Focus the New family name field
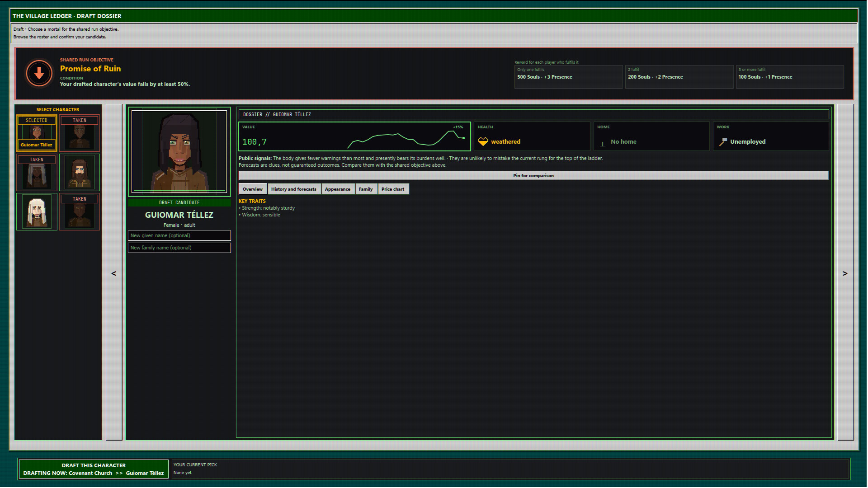The height and width of the screenshot is (488, 868). 179,248
